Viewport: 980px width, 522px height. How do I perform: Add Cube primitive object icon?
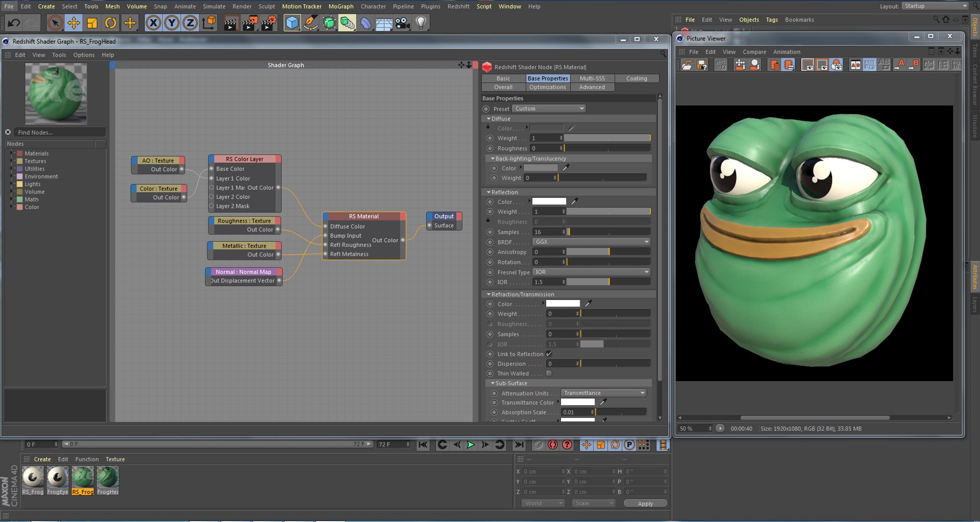pyautogui.click(x=292, y=23)
